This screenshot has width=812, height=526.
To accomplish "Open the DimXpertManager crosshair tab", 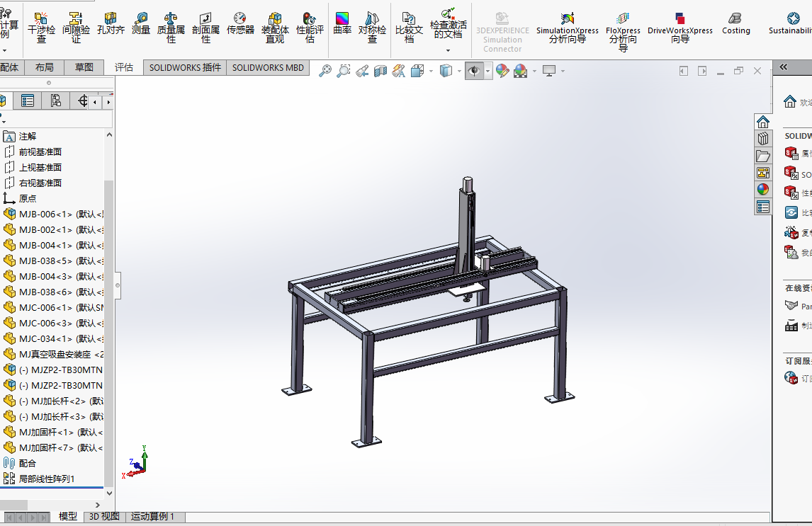I will [x=82, y=101].
